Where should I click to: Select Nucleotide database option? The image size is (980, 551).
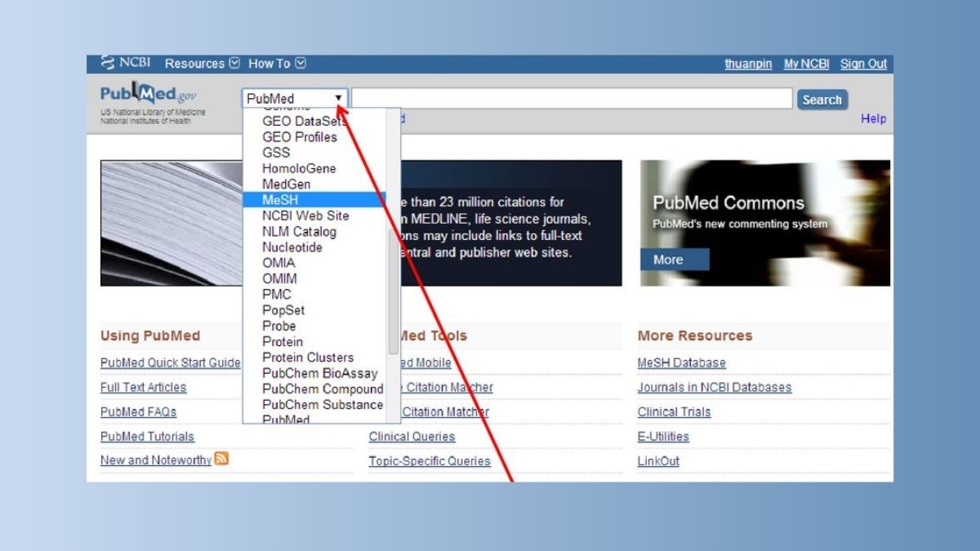tap(292, 247)
